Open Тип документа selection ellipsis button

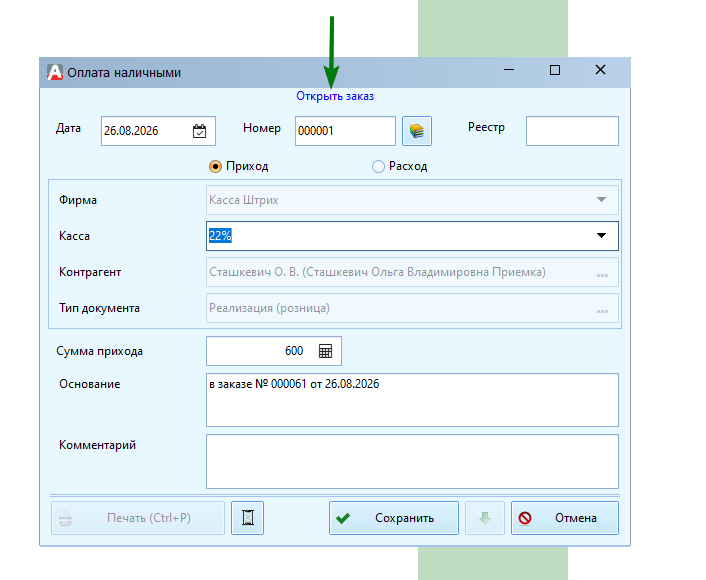click(x=602, y=310)
